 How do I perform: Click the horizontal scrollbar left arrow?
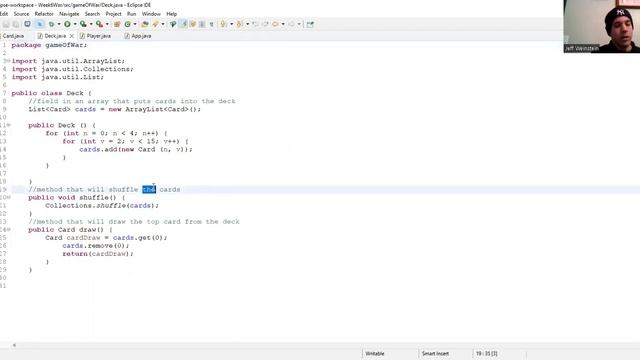[14, 345]
